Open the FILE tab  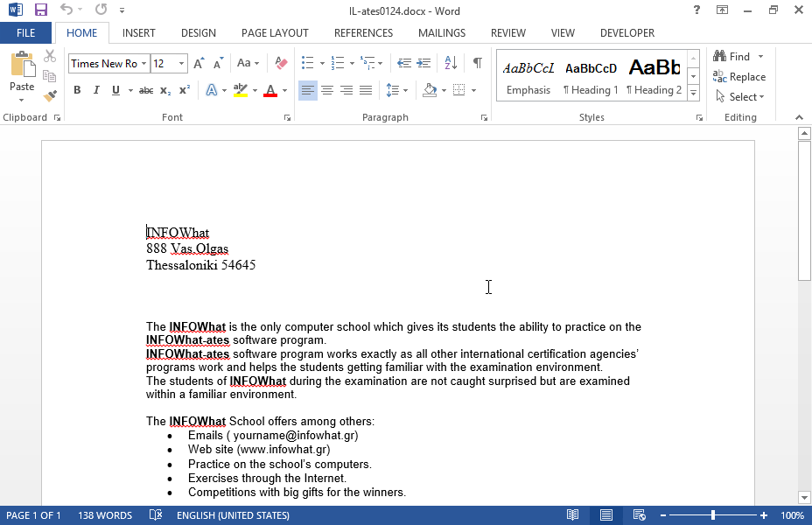(26, 33)
